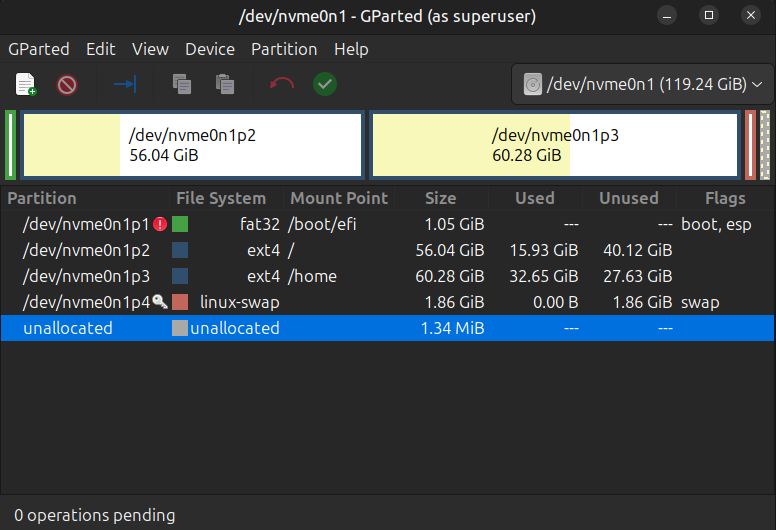Click the Undo last operation icon

(282, 85)
